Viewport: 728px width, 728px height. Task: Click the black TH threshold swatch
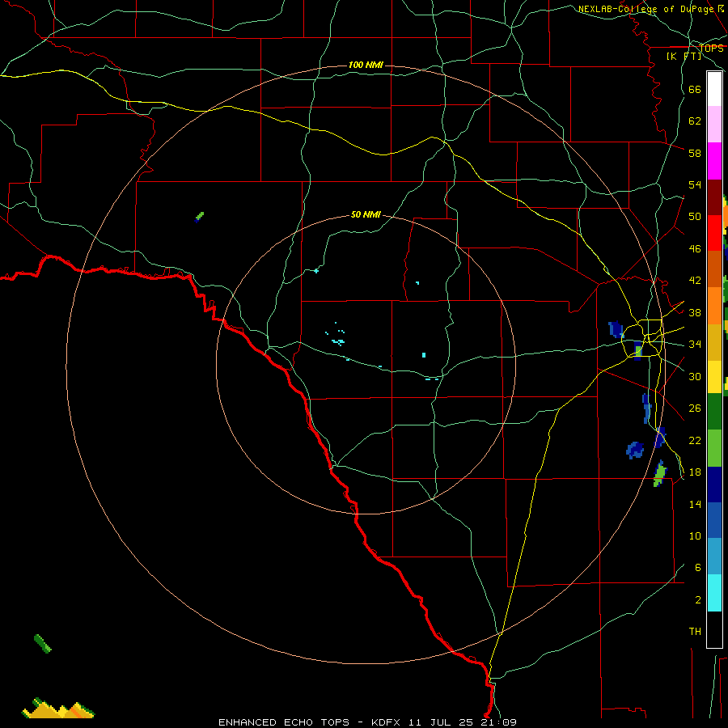tap(714, 629)
